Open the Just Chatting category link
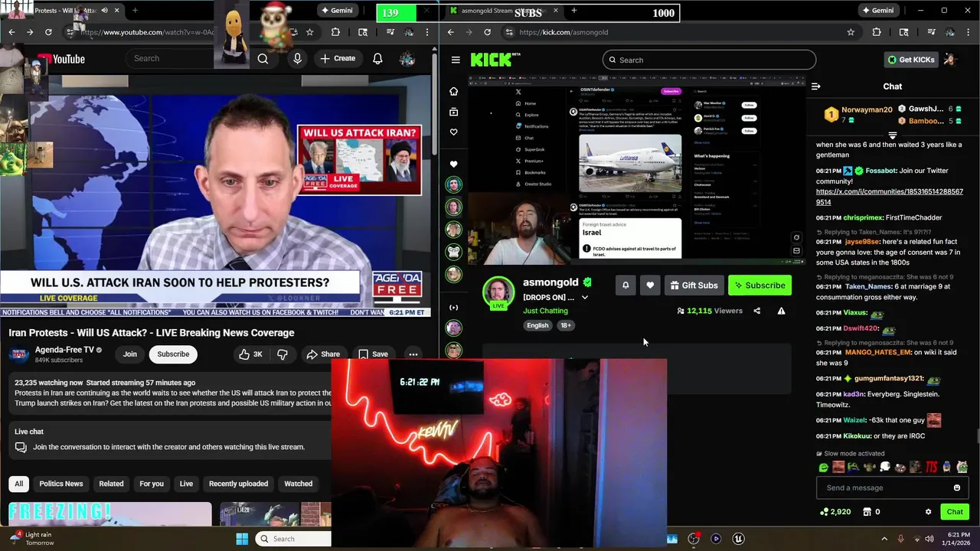 coord(545,311)
